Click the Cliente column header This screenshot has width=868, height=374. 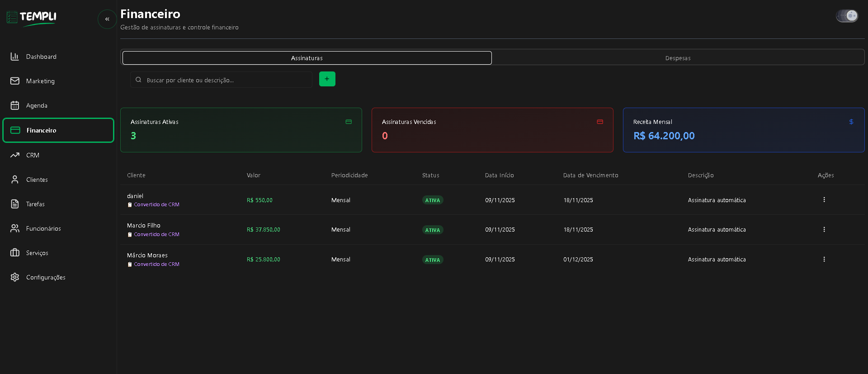[x=136, y=175]
